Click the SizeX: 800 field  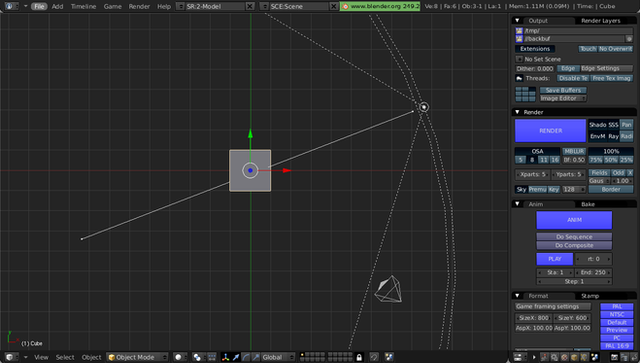click(x=534, y=318)
